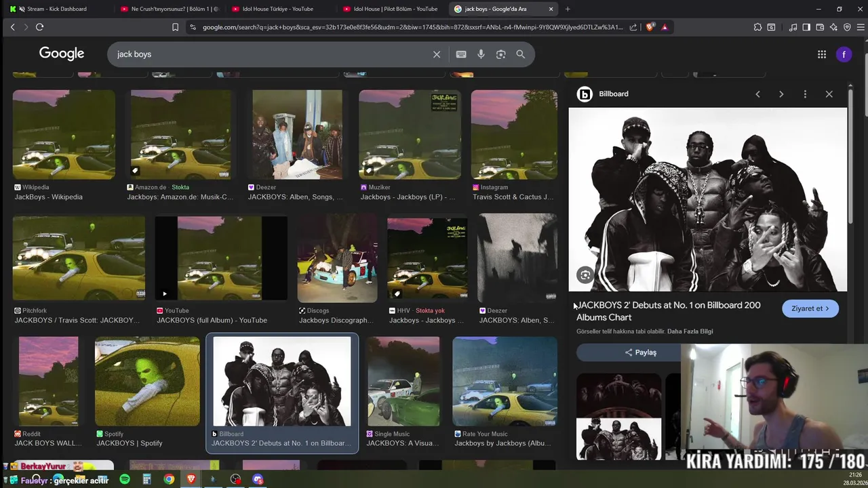Viewport: 868px width, 488px height.
Task: Click the browser back arrow
Action: pos(12,27)
